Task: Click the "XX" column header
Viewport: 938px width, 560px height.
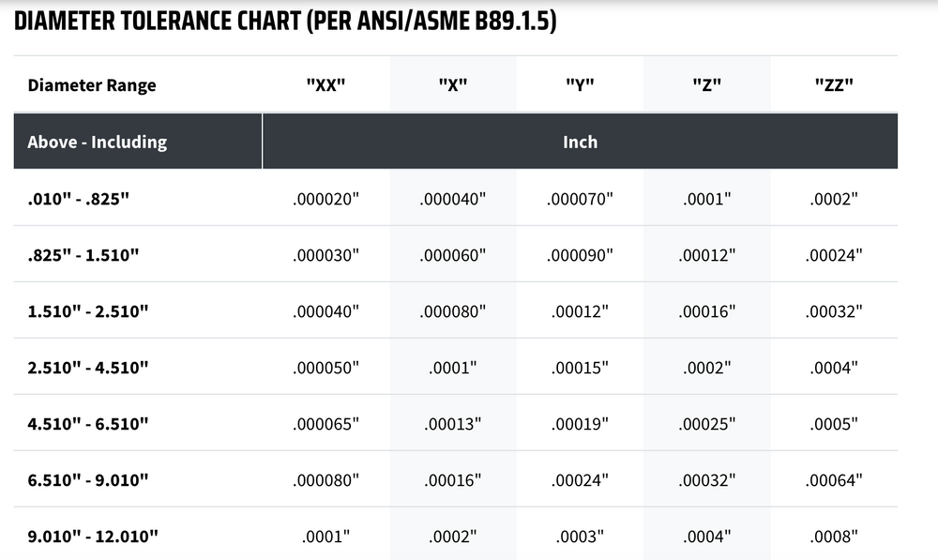Action: [x=325, y=85]
